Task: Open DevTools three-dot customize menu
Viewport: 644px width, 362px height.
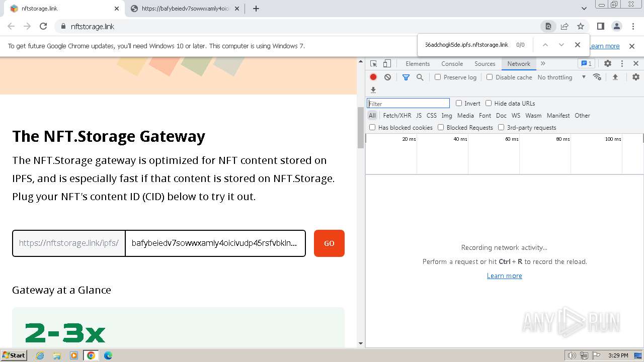Action: coord(622,63)
